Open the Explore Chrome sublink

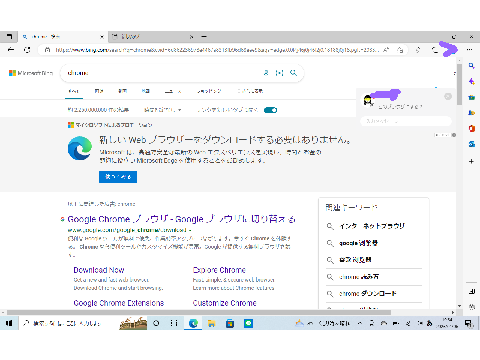[x=219, y=270]
